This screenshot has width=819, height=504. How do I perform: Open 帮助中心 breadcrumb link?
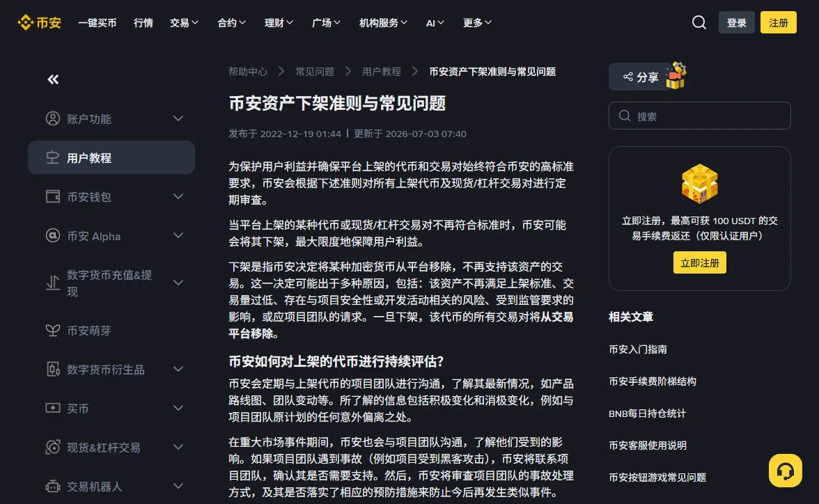click(248, 72)
